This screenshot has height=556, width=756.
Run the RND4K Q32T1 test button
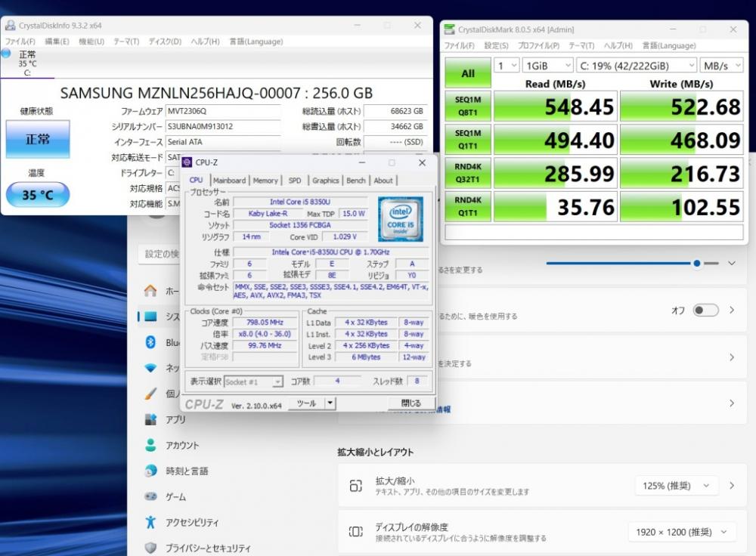(x=468, y=173)
